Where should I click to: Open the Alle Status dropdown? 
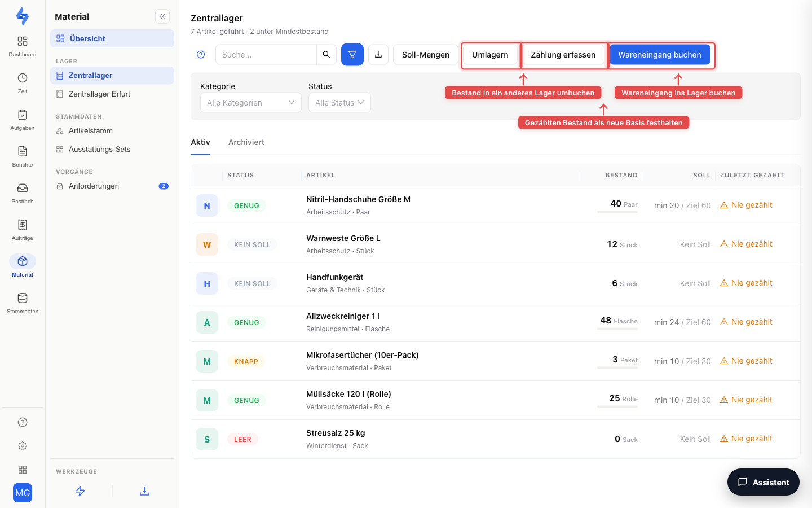click(x=339, y=103)
